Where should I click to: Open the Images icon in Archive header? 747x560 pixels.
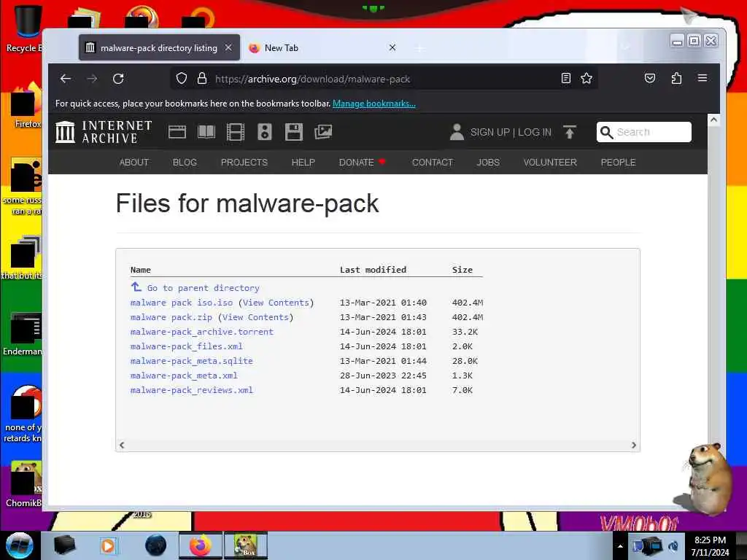(323, 132)
